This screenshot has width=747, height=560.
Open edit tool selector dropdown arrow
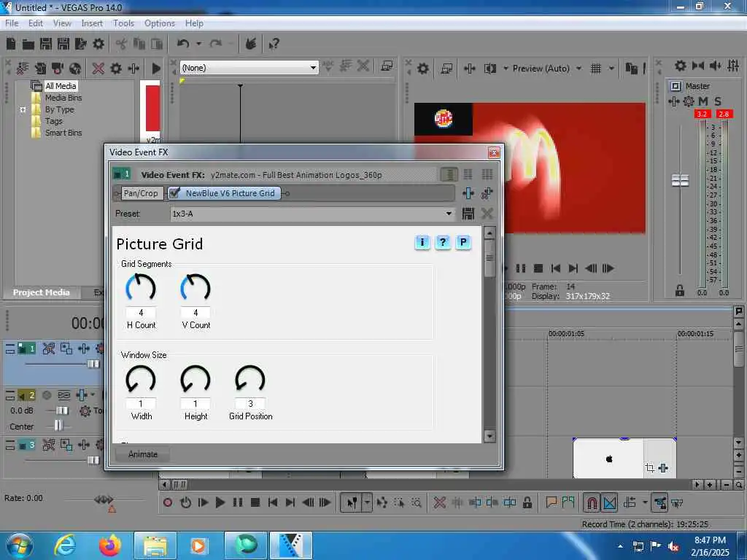point(368,502)
